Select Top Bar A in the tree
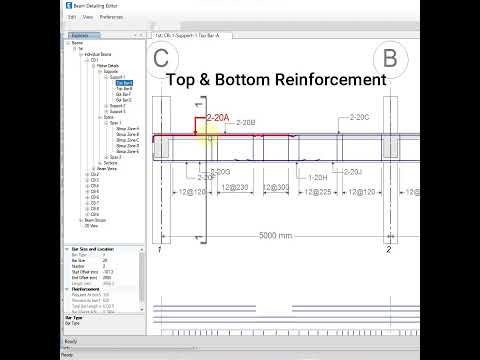 [124, 83]
